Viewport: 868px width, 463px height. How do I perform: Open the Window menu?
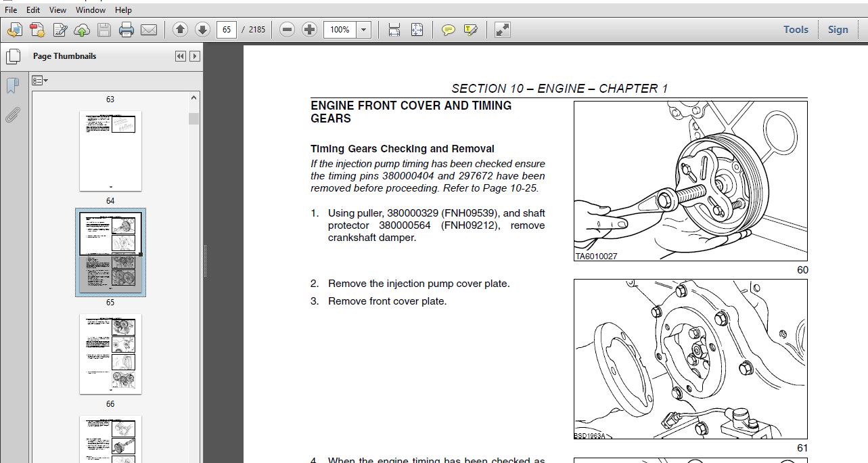(x=91, y=10)
